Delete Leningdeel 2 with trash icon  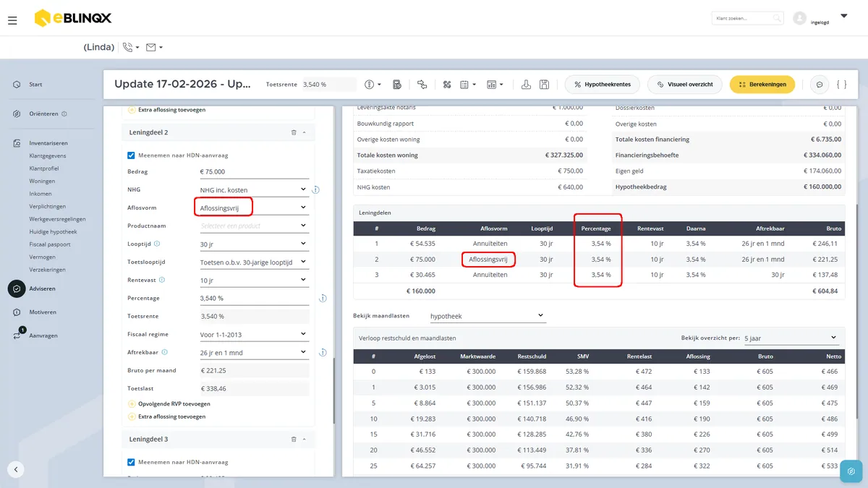click(x=294, y=133)
